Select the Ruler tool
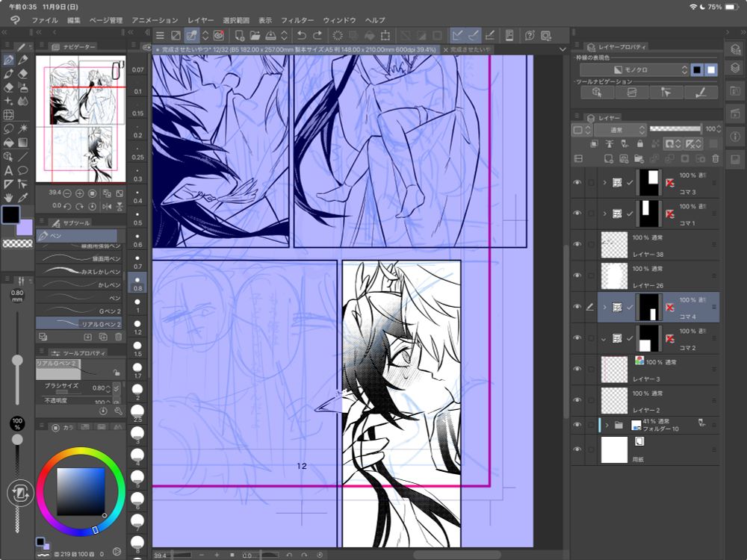 coord(8,184)
